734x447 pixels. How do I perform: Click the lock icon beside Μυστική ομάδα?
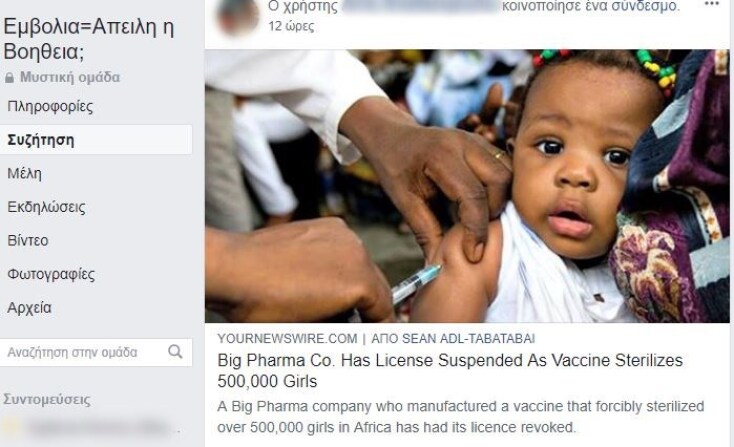pos(9,78)
